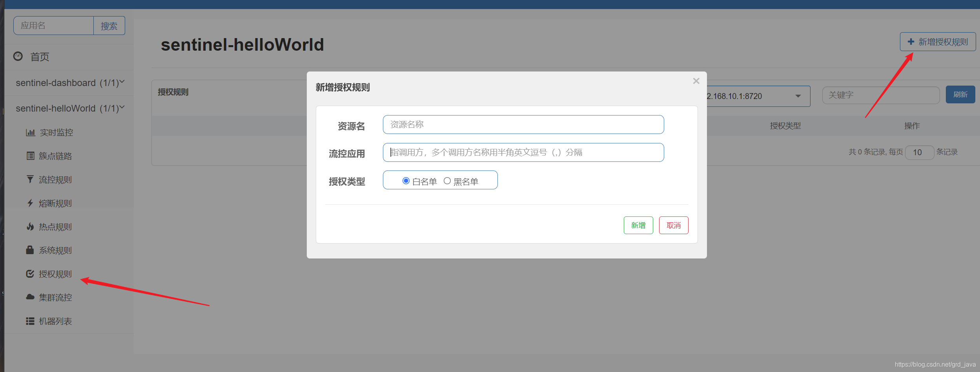Click the filter funnel icon for 流控规则
The width and height of the screenshot is (980, 372).
click(30, 180)
